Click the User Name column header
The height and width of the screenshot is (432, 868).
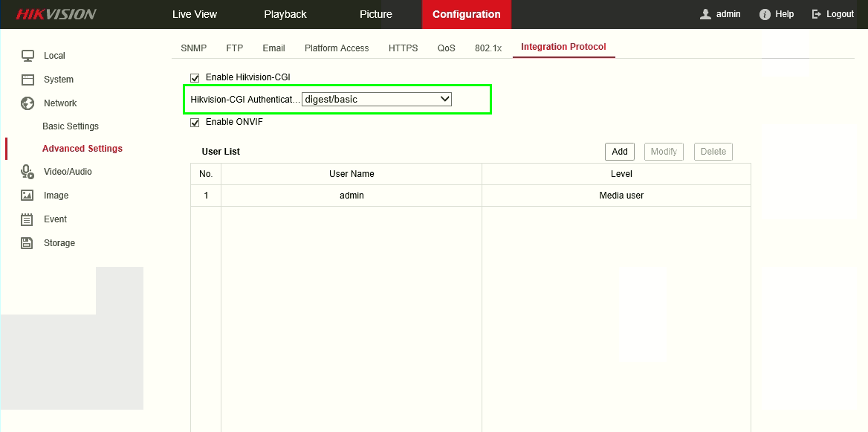352,174
